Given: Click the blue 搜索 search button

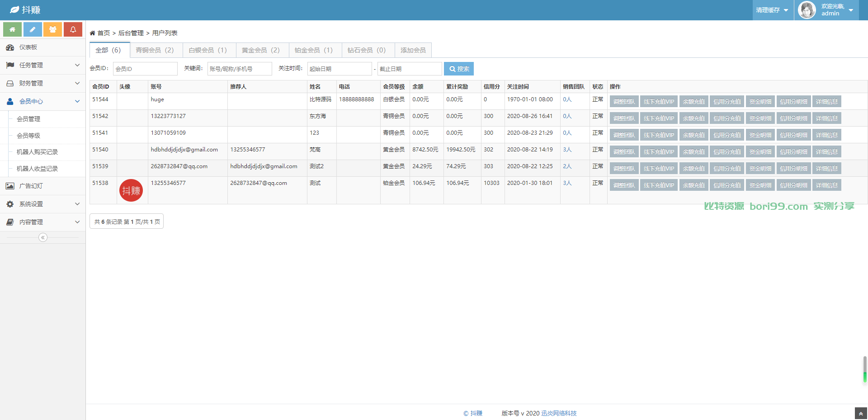Looking at the screenshot, I should tap(459, 69).
